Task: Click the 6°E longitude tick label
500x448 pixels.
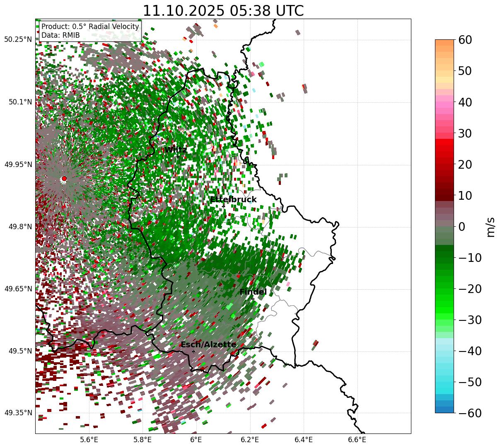Action: [196, 440]
